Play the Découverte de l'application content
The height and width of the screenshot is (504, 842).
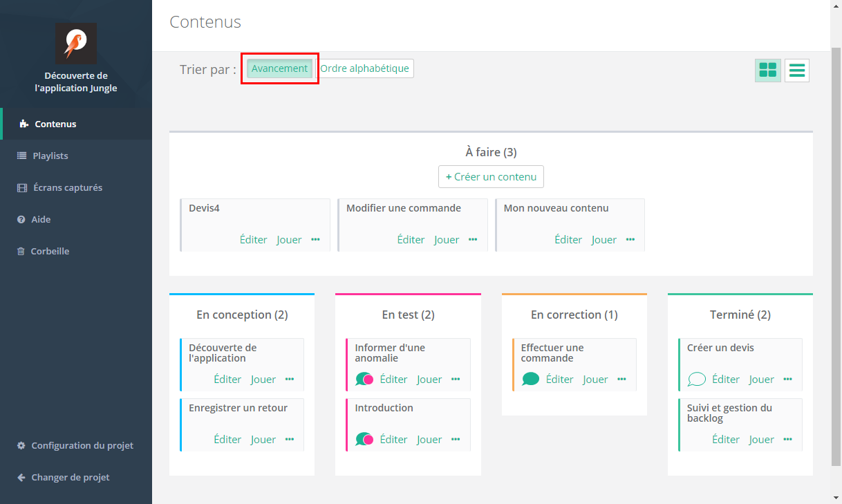[x=263, y=379]
